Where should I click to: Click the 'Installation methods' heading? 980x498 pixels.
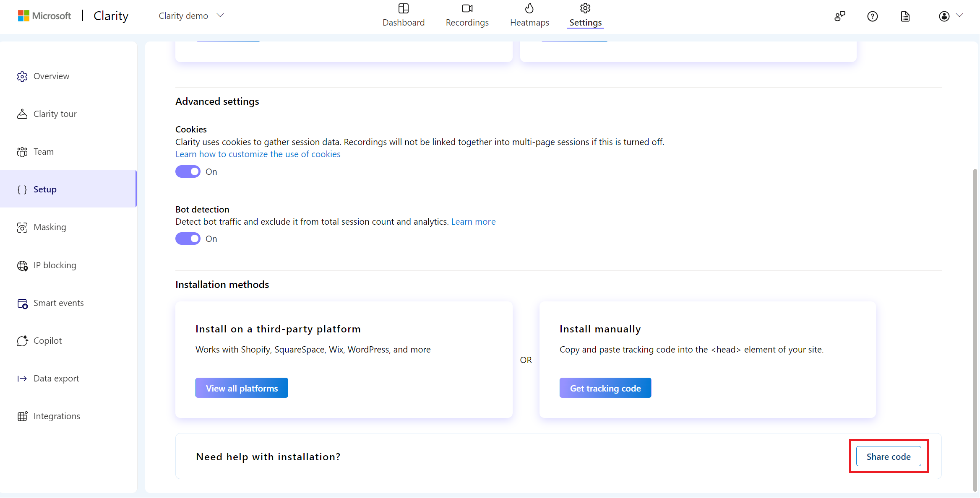(222, 285)
